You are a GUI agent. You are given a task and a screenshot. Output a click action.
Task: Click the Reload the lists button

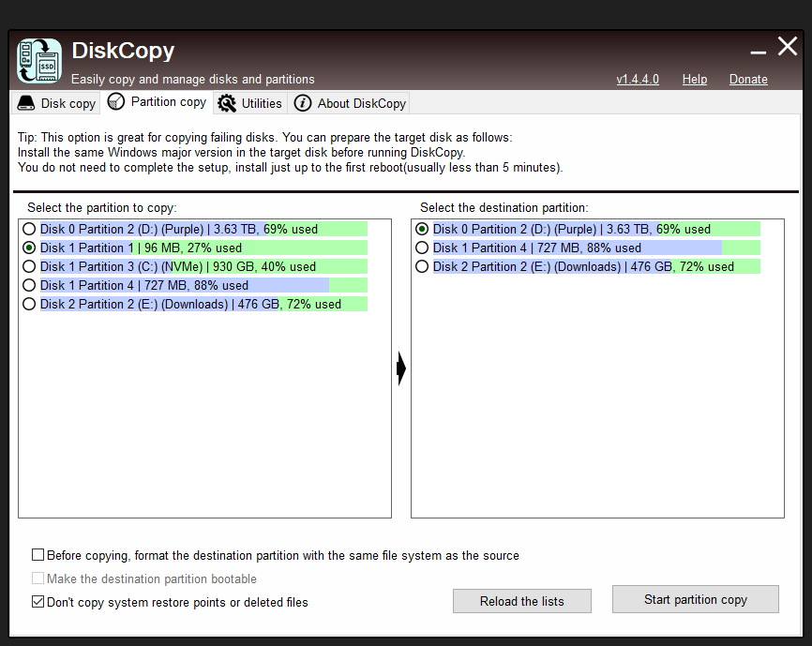[522, 601]
